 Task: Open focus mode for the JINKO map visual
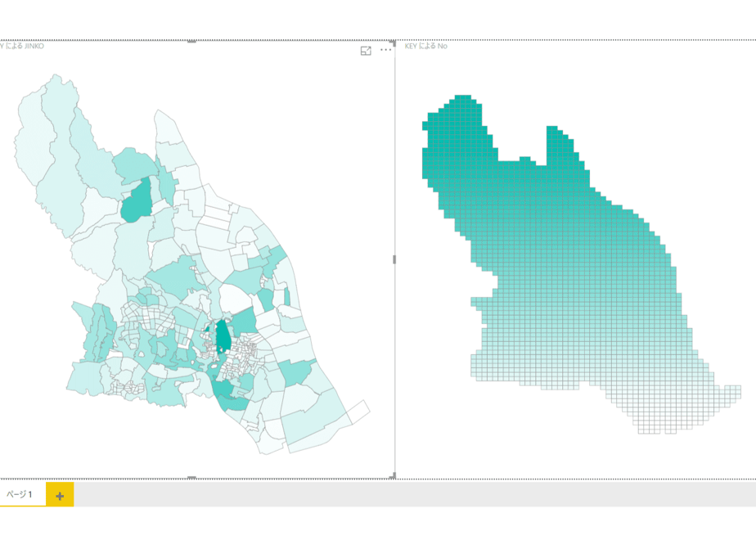click(366, 51)
